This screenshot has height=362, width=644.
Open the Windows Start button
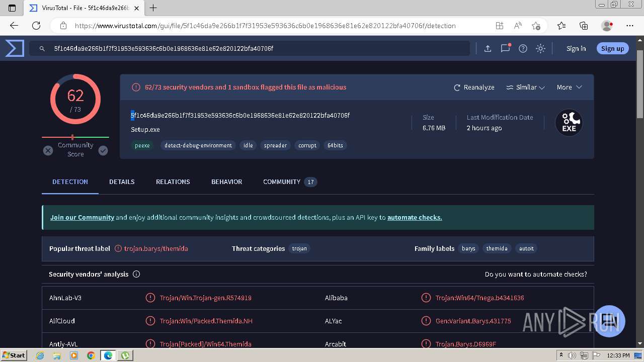click(x=14, y=355)
